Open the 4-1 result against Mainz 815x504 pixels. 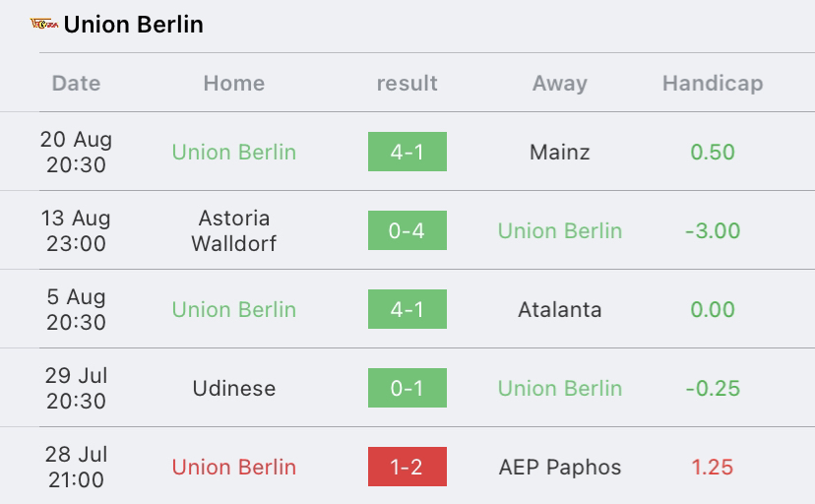(x=407, y=152)
